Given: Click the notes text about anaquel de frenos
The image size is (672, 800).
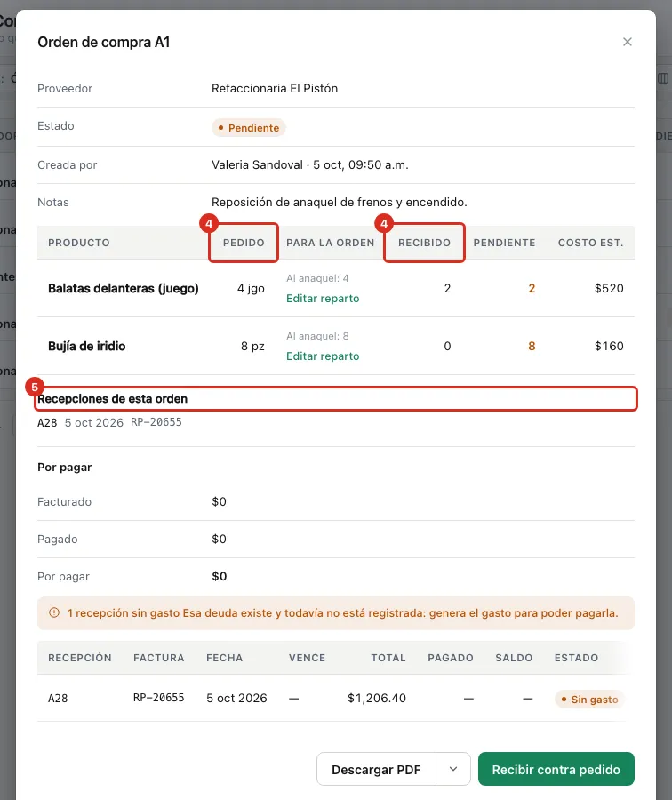Looking at the screenshot, I should (340, 202).
